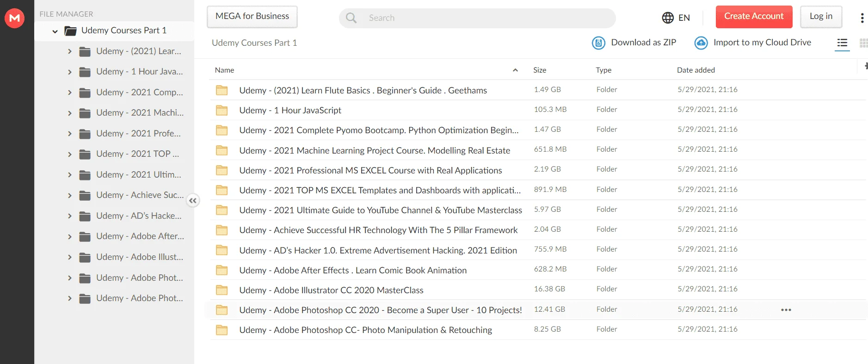Screen dimensions: 868x364
Task: Select Adobe After Effects Comic Book Animation row
Action: (x=353, y=270)
